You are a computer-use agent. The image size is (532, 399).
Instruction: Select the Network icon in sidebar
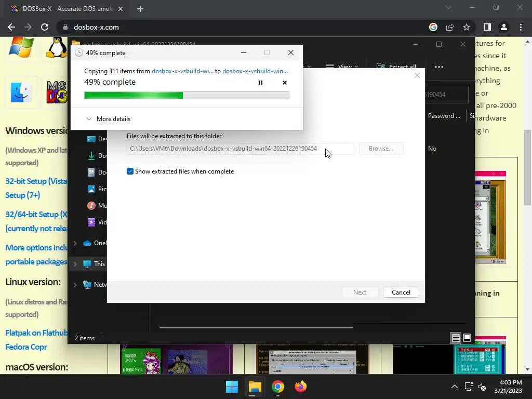pyautogui.click(x=87, y=285)
